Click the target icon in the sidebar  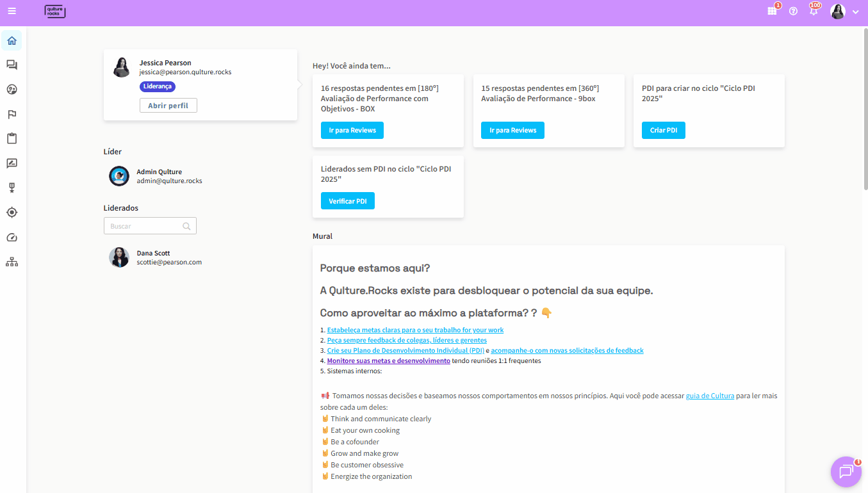tap(12, 213)
